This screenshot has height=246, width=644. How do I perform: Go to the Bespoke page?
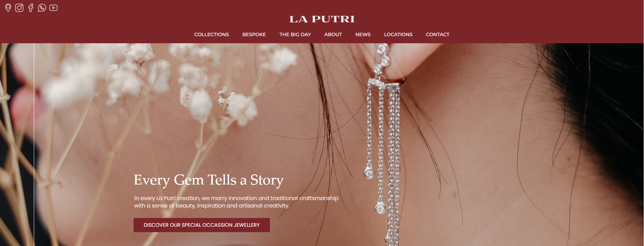click(254, 34)
